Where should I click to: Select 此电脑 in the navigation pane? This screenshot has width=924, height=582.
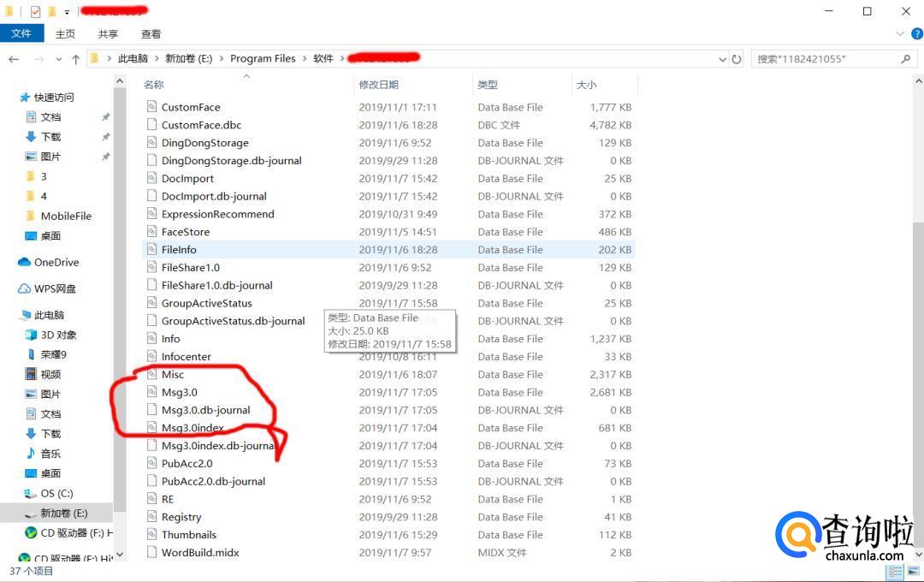click(49, 315)
